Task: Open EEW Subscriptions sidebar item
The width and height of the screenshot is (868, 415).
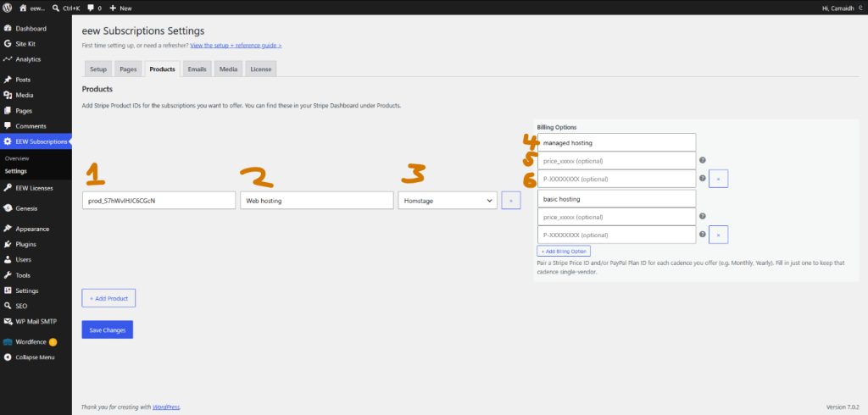Action: [36, 141]
